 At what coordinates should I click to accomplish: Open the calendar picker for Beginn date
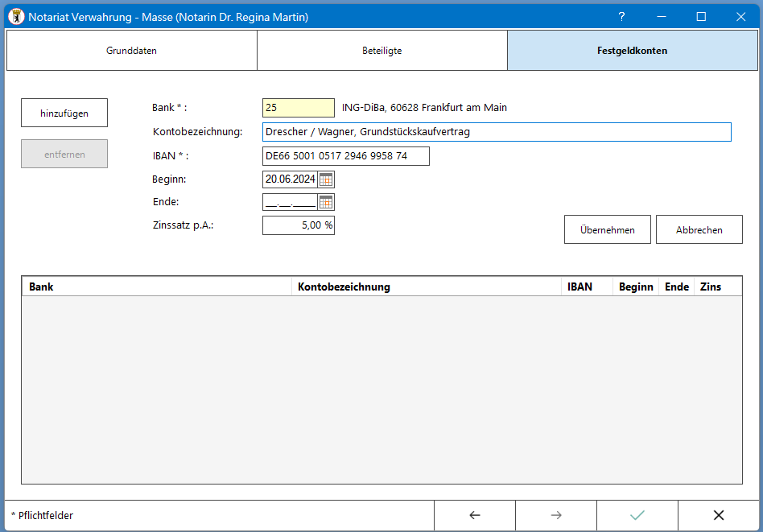[326, 179]
